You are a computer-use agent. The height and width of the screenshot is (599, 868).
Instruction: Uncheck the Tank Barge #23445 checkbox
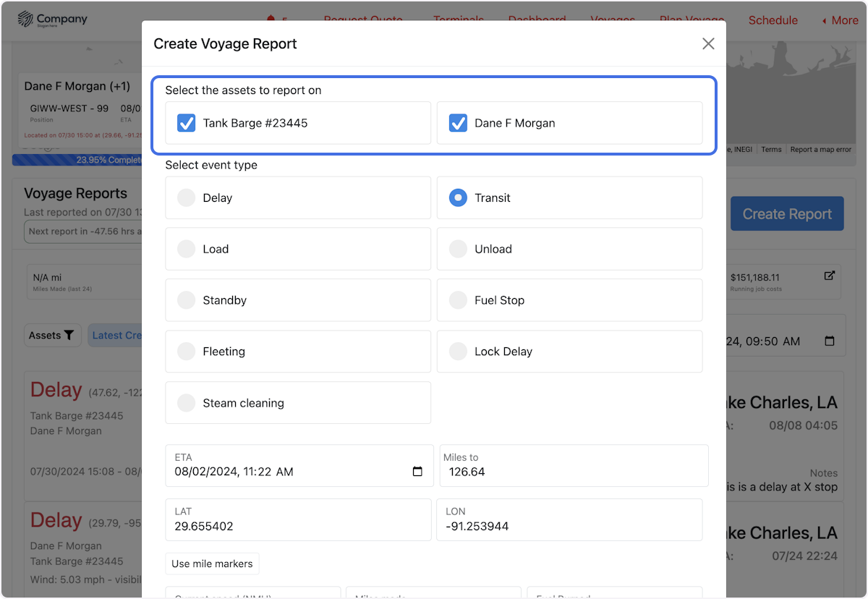point(186,123)
